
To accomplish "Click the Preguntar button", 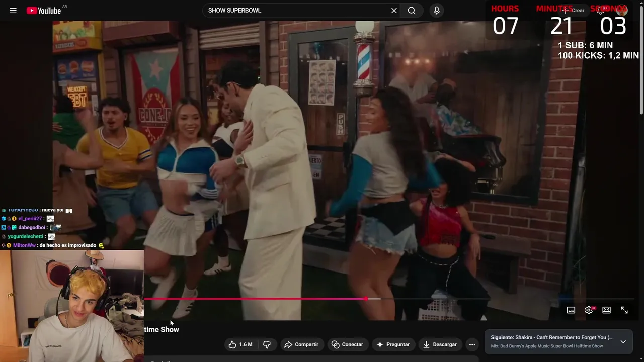I will coord(393,344).
